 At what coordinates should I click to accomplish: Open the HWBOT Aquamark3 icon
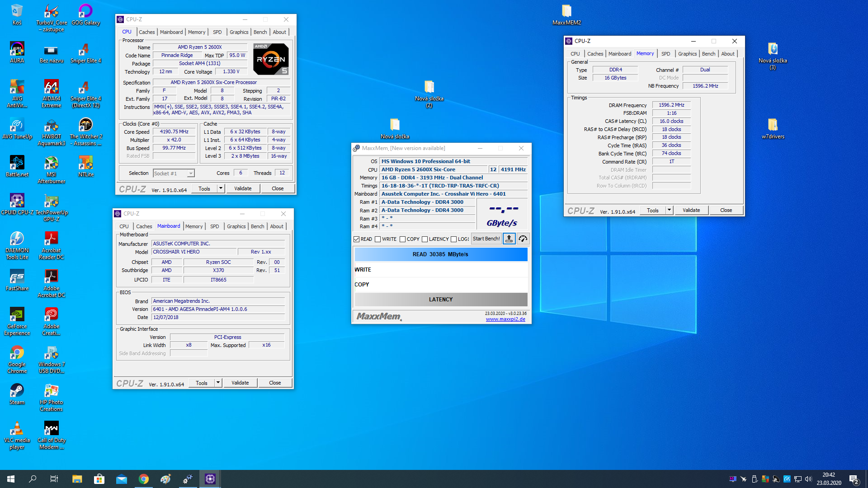[x=51, y=131]
